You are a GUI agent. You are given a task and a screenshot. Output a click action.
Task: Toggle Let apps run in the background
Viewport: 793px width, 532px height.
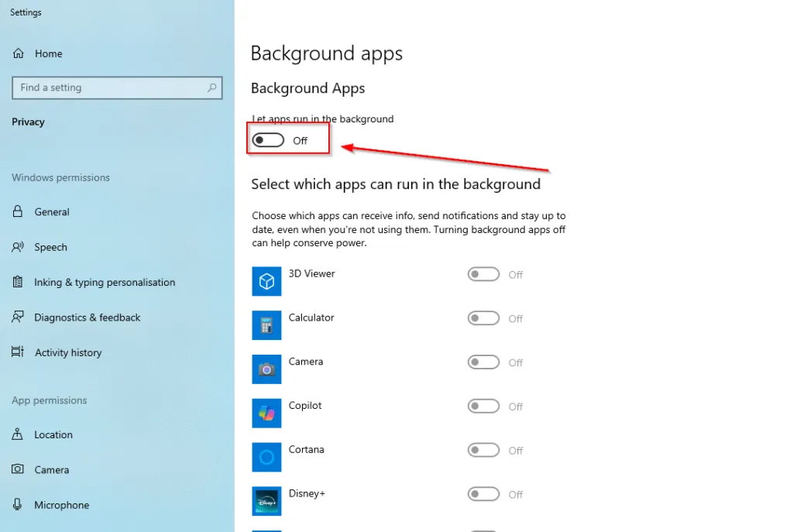coord(268,140)
